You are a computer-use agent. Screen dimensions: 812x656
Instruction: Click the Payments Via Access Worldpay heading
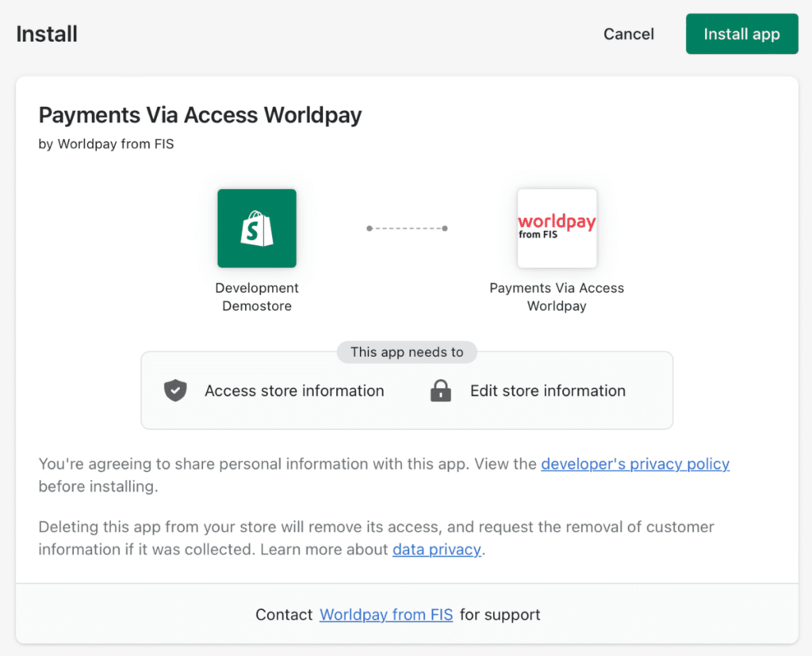point(199,115)
